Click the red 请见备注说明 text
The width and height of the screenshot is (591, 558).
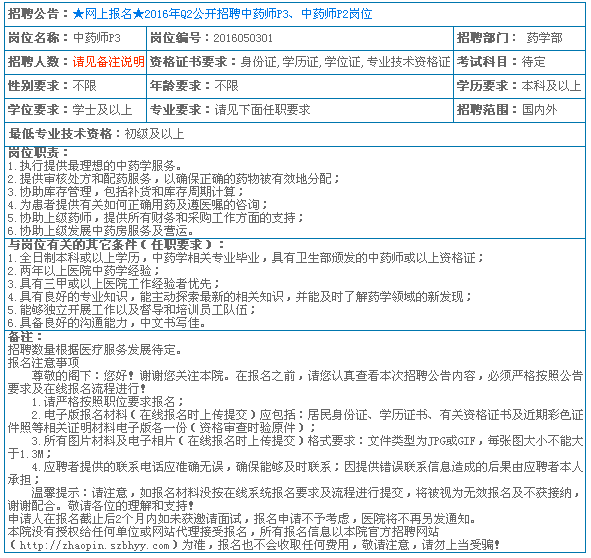point(109,62)
